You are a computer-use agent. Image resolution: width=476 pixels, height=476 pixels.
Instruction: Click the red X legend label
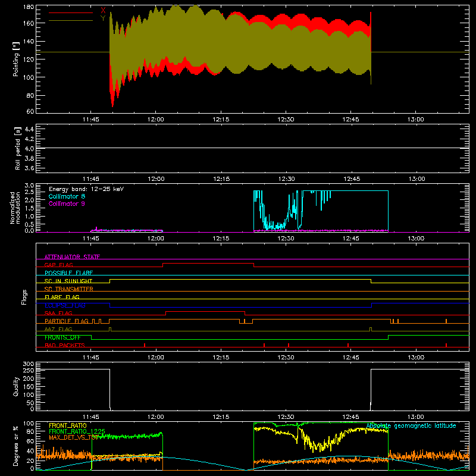coord(103,11)
